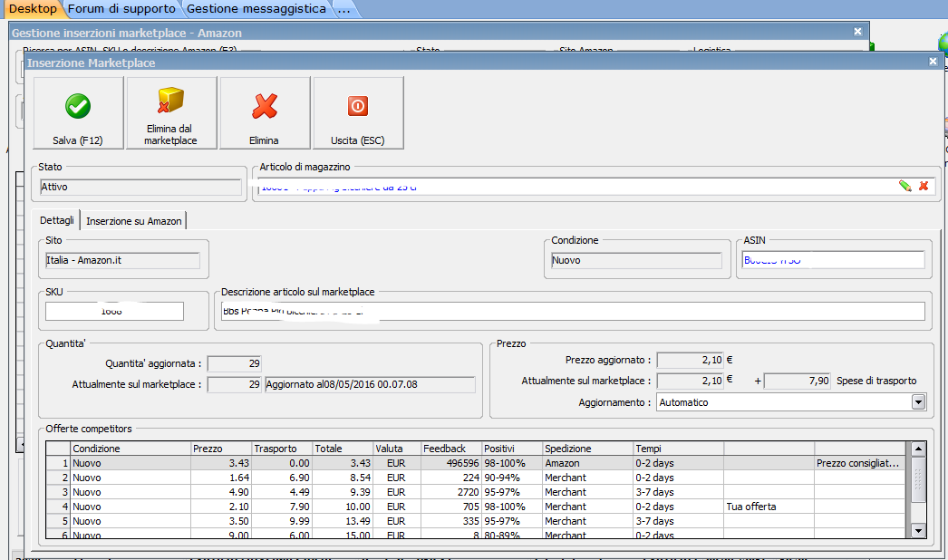Select the Tua offerta row in the competitors table
This screenshot has width=948, height=560.
pos(453,507)
